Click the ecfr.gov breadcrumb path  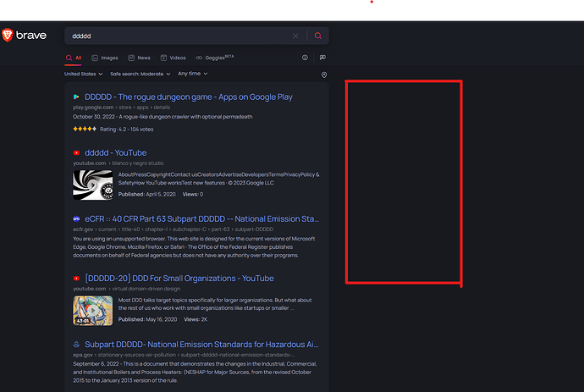pyautogui.click(x=174, y=229)
